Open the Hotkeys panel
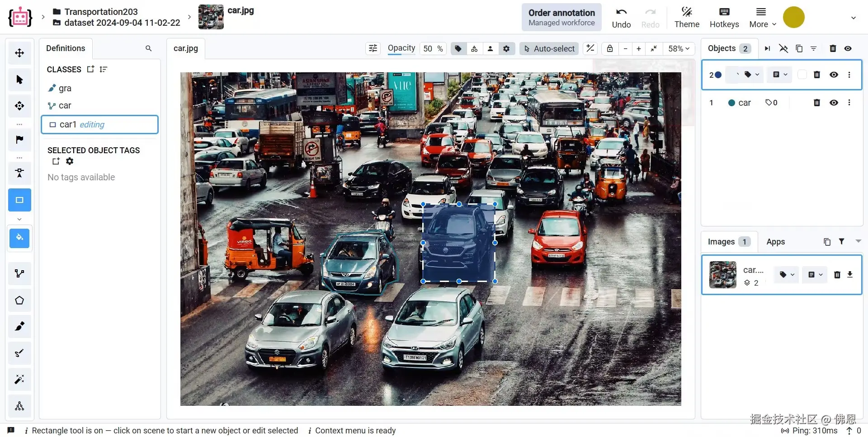This screenshot has width=868, height=437. pos(724,17)
